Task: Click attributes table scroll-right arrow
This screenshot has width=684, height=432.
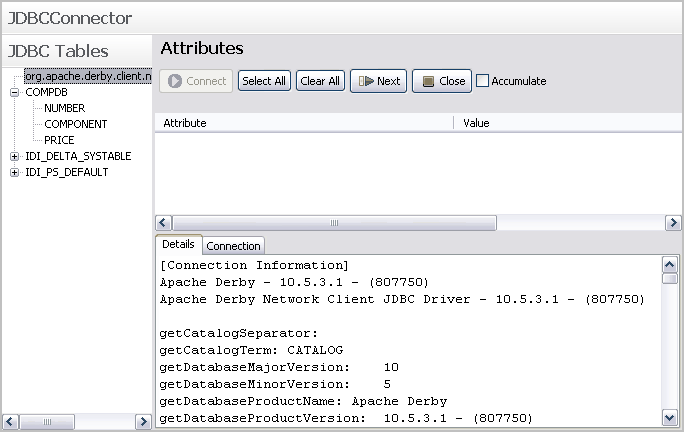Action: [673, 223]
